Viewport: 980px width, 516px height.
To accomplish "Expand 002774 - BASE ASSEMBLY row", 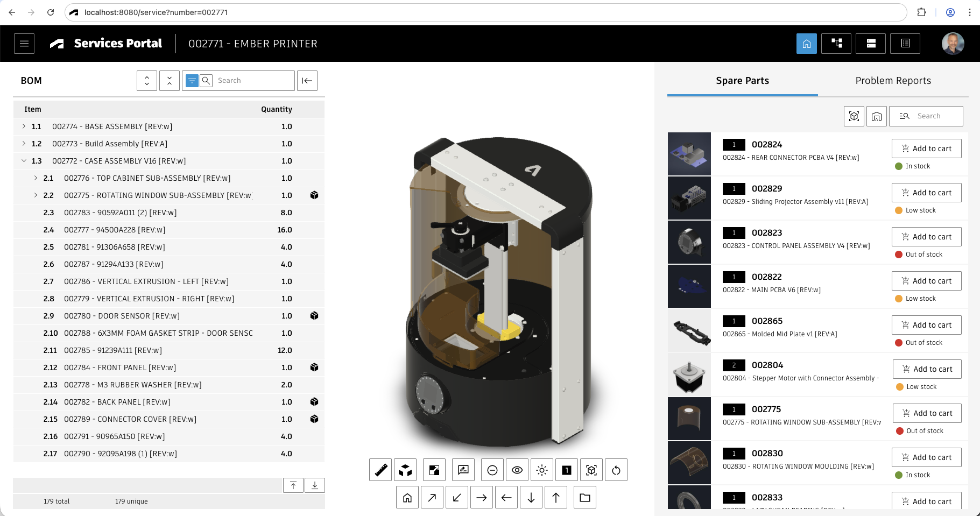I will [x=24, y=126].
